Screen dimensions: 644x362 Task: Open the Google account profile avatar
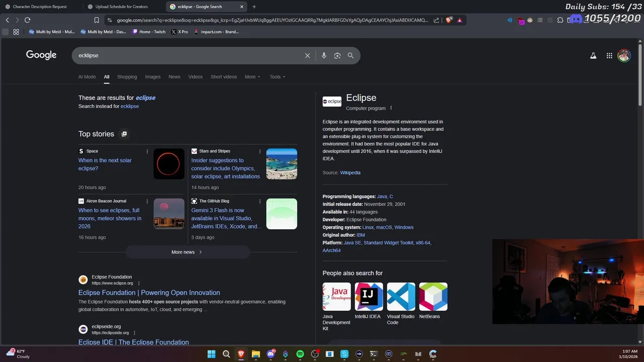(624, 56)
